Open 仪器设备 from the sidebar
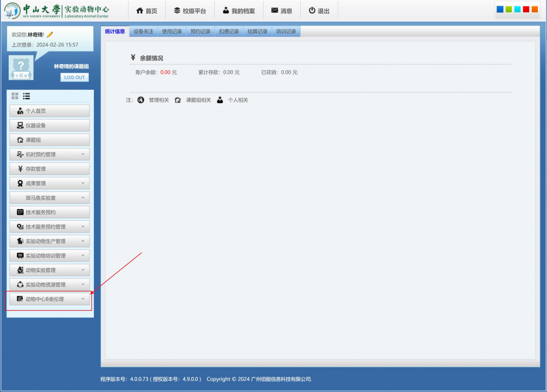 click(49, 125)
